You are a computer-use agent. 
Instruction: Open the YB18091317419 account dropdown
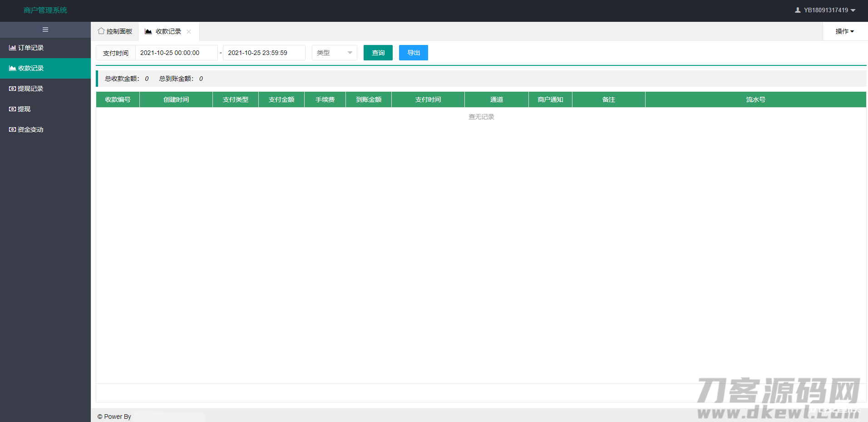coord(825,10)
